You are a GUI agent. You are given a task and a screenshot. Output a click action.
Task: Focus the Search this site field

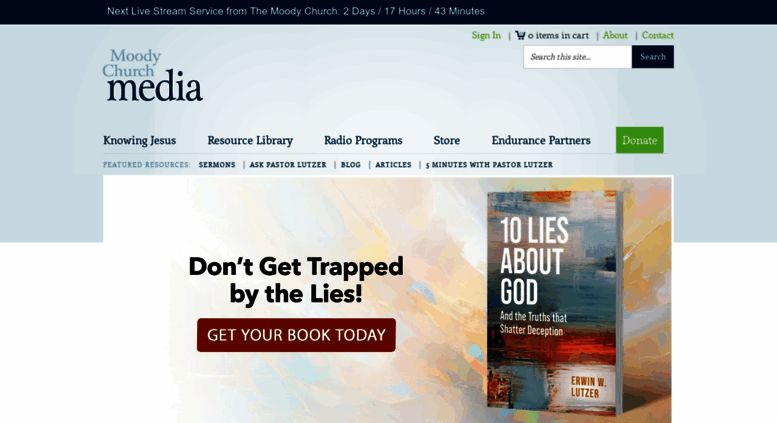point(577,57)
